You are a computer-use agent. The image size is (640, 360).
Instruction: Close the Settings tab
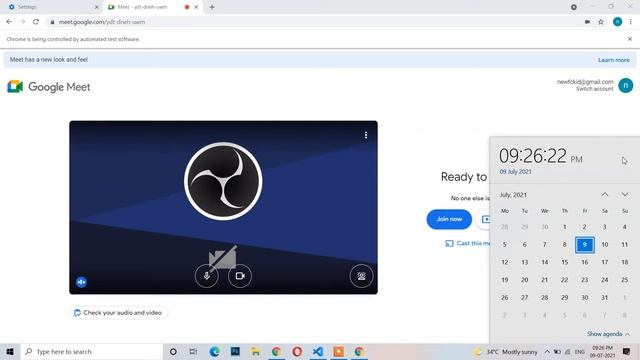[x=96, y=7]
